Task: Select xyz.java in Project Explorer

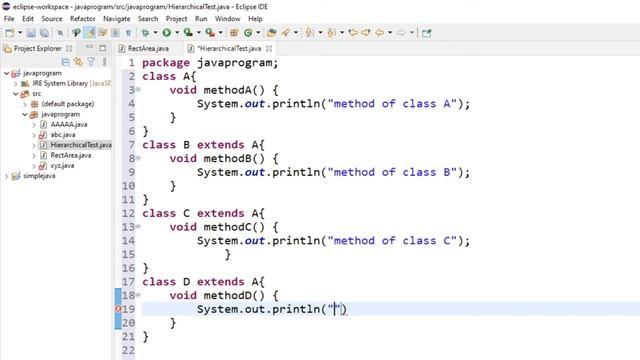Action: [62, 166]
